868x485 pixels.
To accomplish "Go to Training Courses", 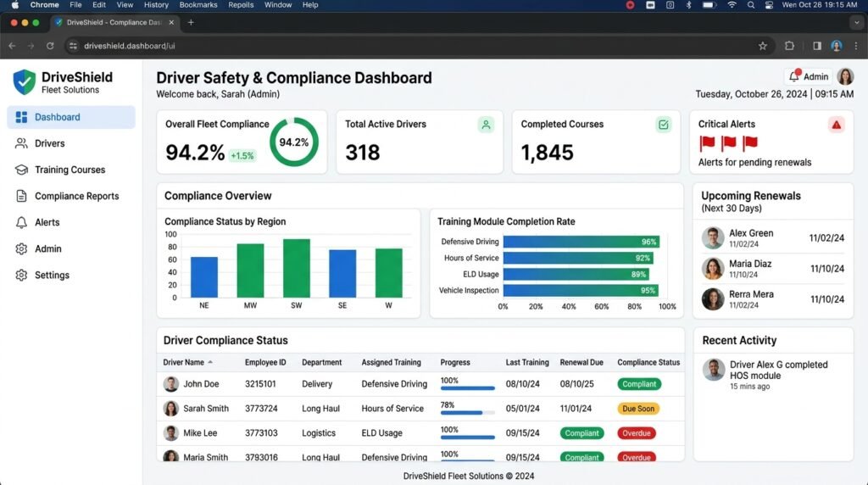I will [x=71, y=170].
